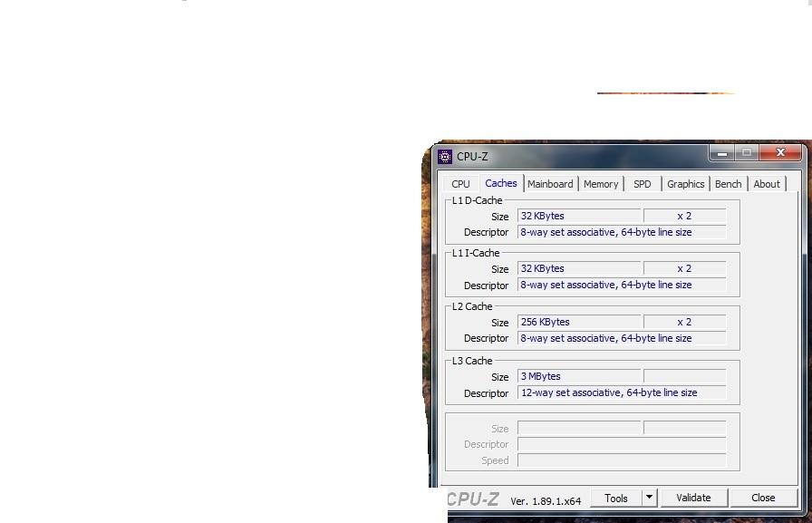Click the L1 I-Cache descriptor field
Viewport: 812px width, 523px height.
pos(622,285)
